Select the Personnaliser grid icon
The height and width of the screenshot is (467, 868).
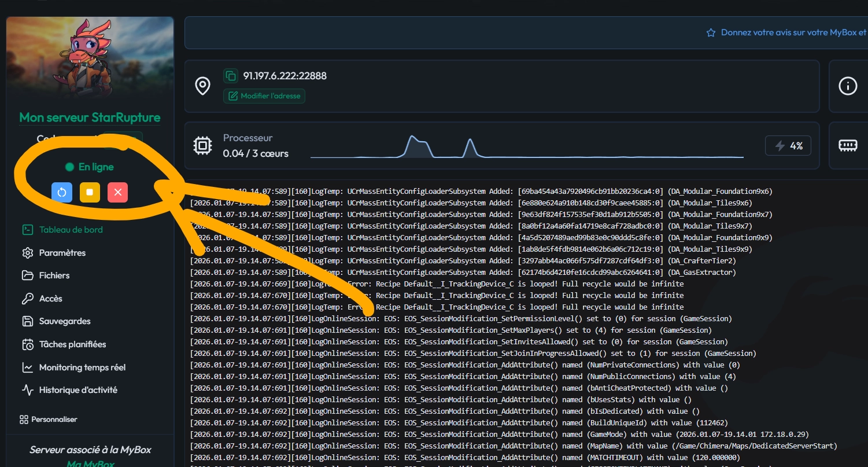tap(25, 419)
